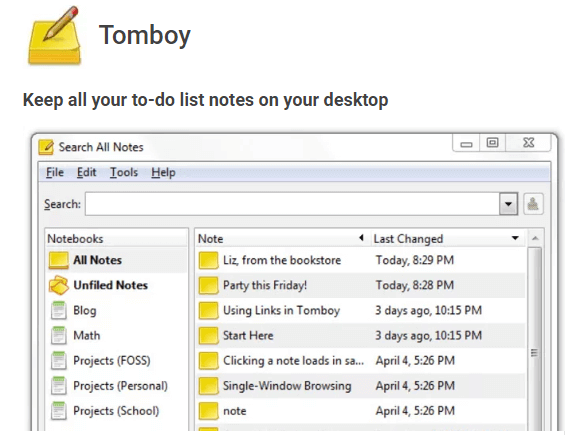Click Last Changed sort arrow
This screenshot has width=577, height=435.
click(x=515, y=238)
